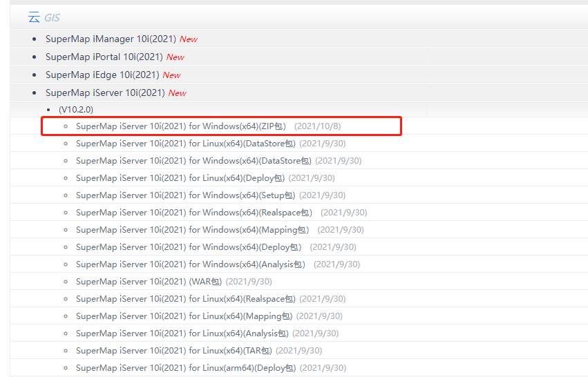
Task: Download iServer for Windows(x64)(DataStore包)
Action: (193, 161)
